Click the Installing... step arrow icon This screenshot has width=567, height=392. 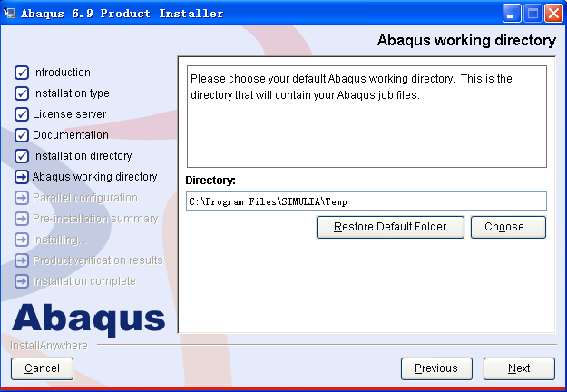point(22,240)
